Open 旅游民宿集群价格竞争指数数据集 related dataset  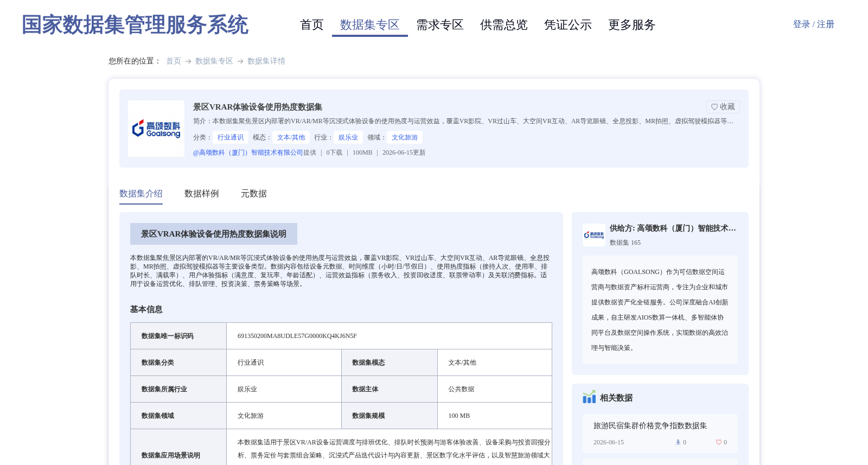(650, 426)
